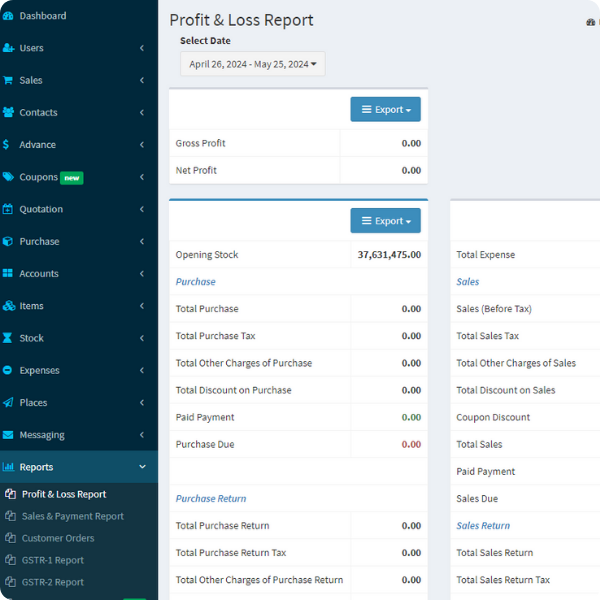Click the Stock hourglass icon
The image size is (600, 600).
click(9, 338)
